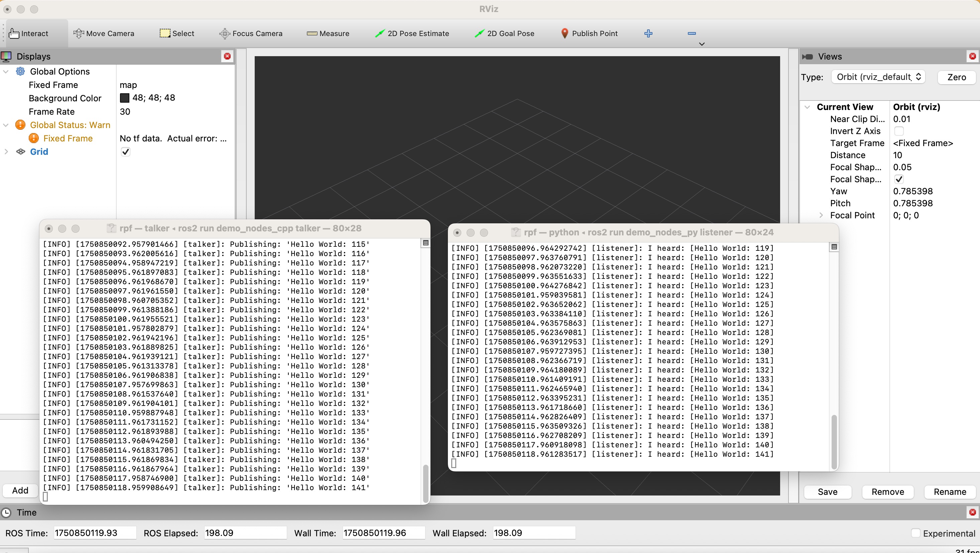
Task: Open the Background Color swatch
Action: click(x=125, y=98)
